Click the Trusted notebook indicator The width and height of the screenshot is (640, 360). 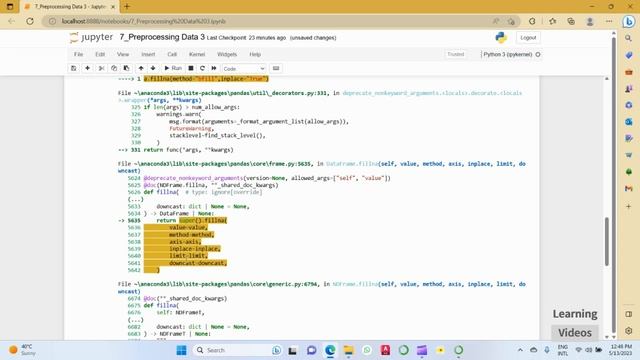point(456,54)
